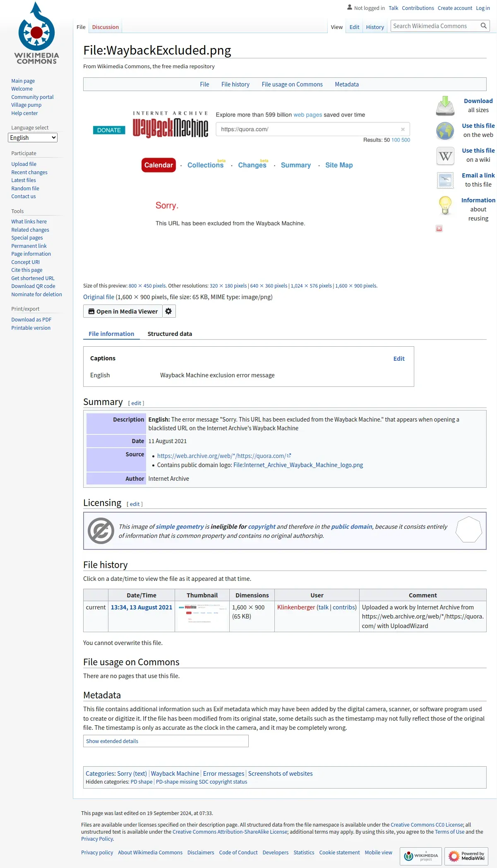Switch to Structured data tab
Viewport: 497px width, 868px height.
click(x=170, y=334)
